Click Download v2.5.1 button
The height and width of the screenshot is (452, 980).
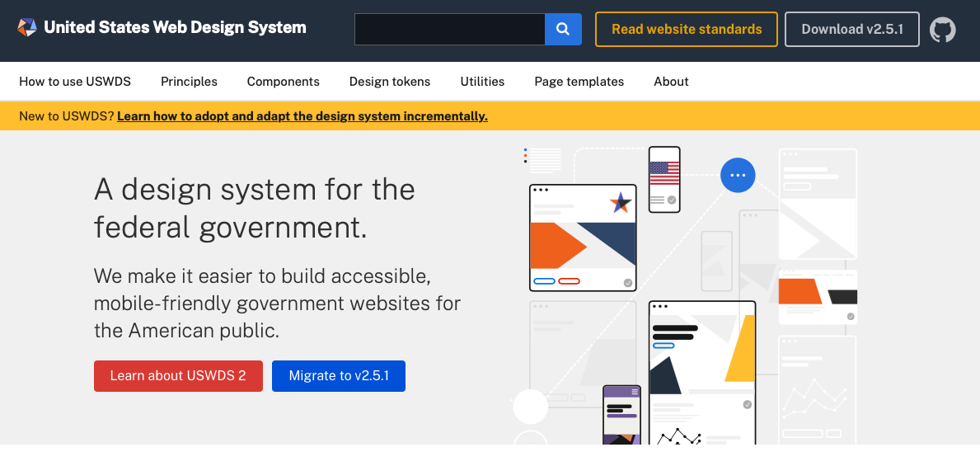click(852, 30)
